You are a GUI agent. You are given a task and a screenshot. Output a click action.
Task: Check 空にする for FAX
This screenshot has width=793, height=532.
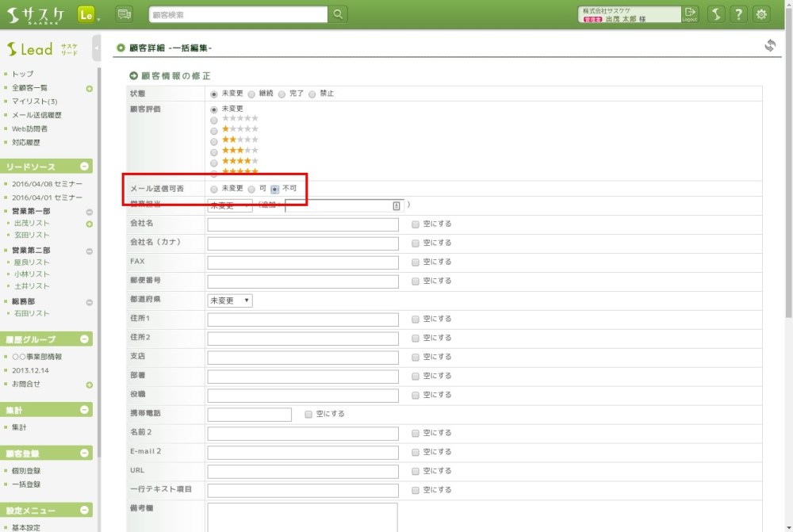pyautogui.click(x=416, y=262)
